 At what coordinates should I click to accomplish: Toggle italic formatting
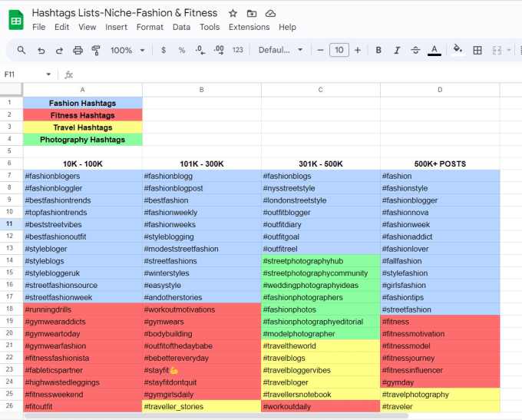[x=397, y=51]
